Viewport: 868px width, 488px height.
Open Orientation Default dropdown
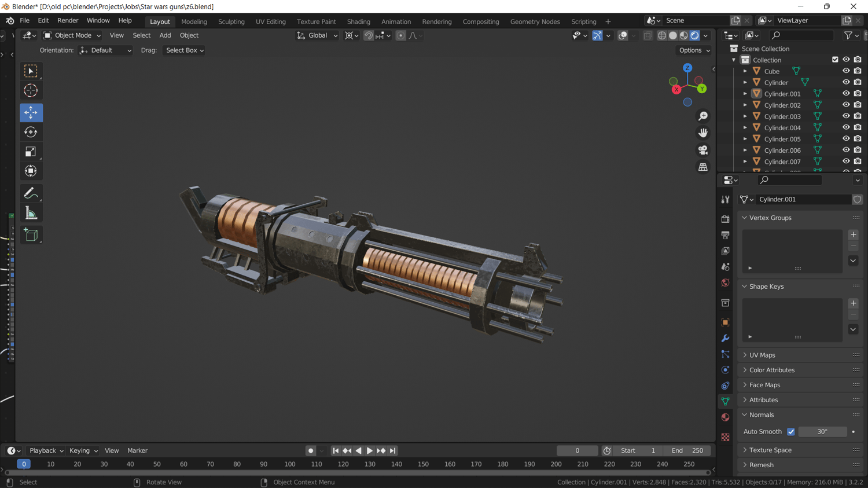coord(105,50)
